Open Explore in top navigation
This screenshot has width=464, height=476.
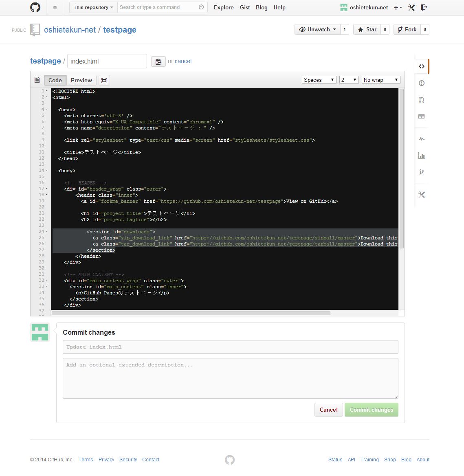224,8
